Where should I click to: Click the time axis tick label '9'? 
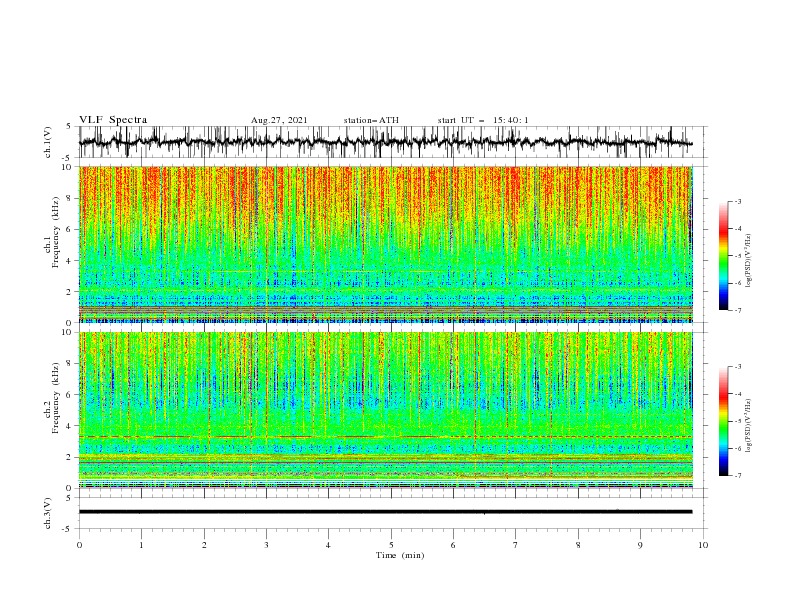point(640,545)
